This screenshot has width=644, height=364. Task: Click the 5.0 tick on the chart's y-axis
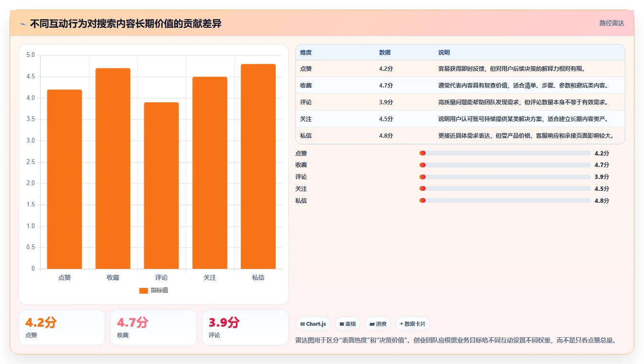31,55
